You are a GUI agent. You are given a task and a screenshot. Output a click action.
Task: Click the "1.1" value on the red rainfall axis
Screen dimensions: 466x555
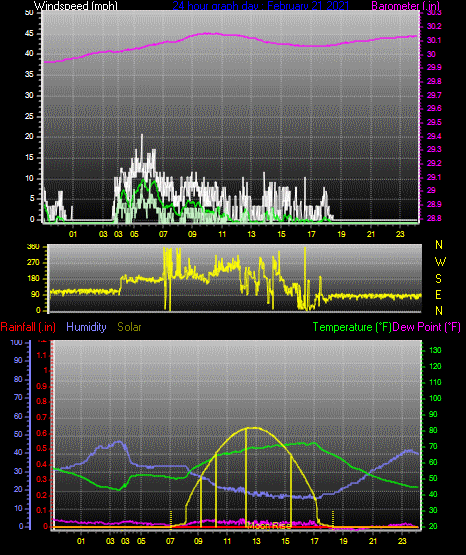pos(42,355)
